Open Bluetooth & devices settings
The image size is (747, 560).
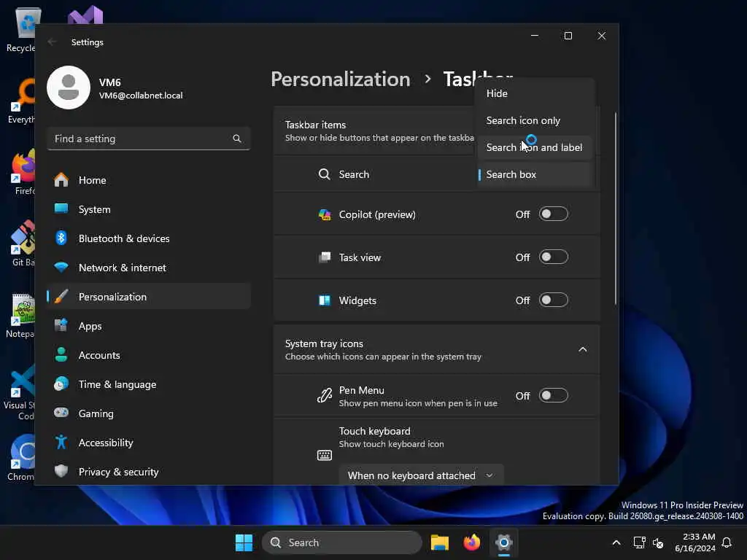point(149,238)
